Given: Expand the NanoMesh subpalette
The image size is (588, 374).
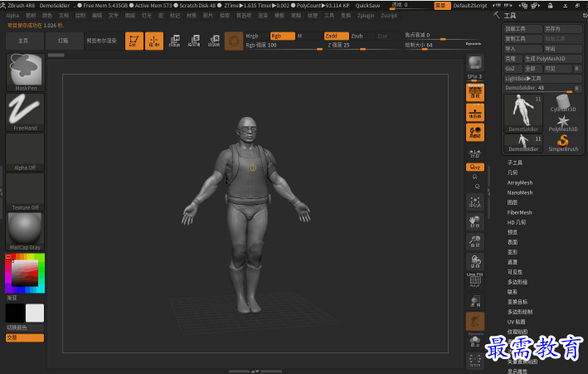Looking at the screenshot, I should [x=520, y=192].
